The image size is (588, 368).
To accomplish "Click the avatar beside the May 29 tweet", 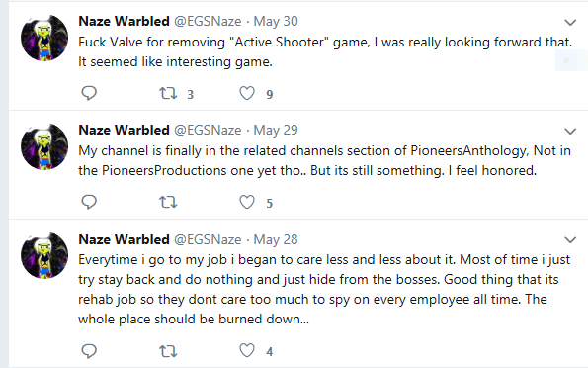I will click(44, 146).
